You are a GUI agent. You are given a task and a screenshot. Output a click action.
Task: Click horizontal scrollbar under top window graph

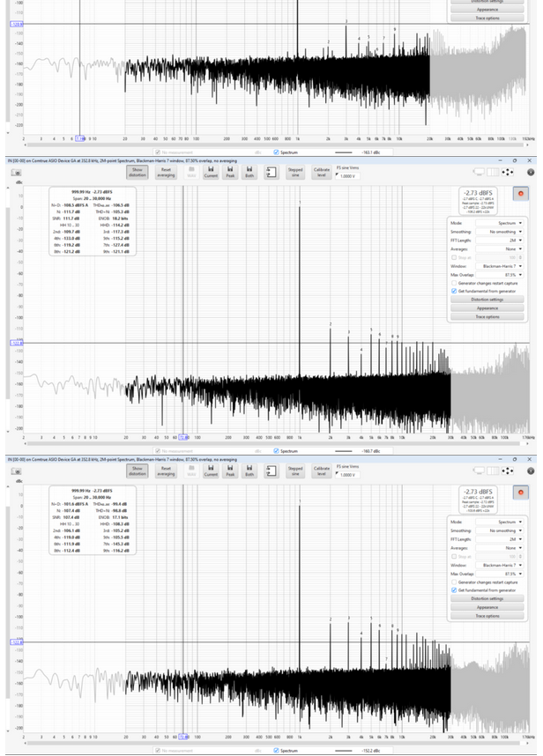click(x=278, y=145)
